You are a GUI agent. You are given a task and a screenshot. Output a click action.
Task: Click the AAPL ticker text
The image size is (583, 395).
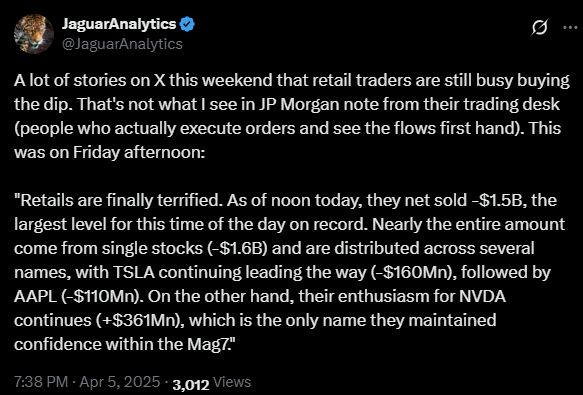tap(35, 296)
